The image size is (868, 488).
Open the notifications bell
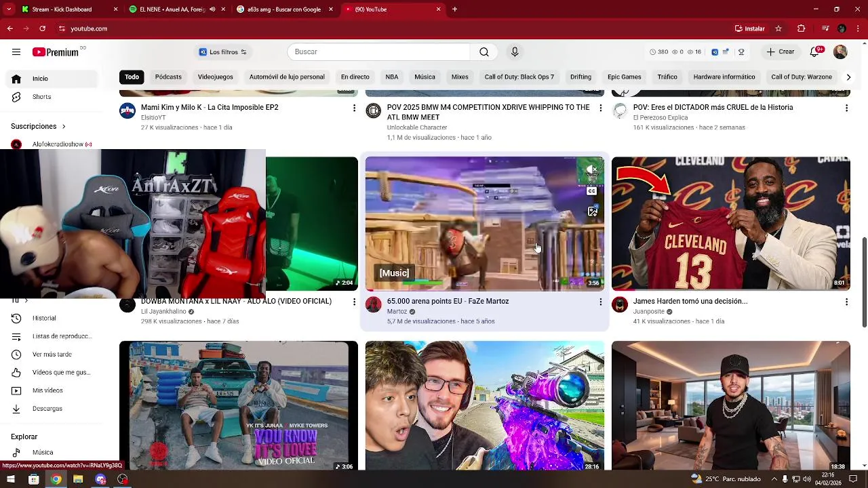[816, 52]
